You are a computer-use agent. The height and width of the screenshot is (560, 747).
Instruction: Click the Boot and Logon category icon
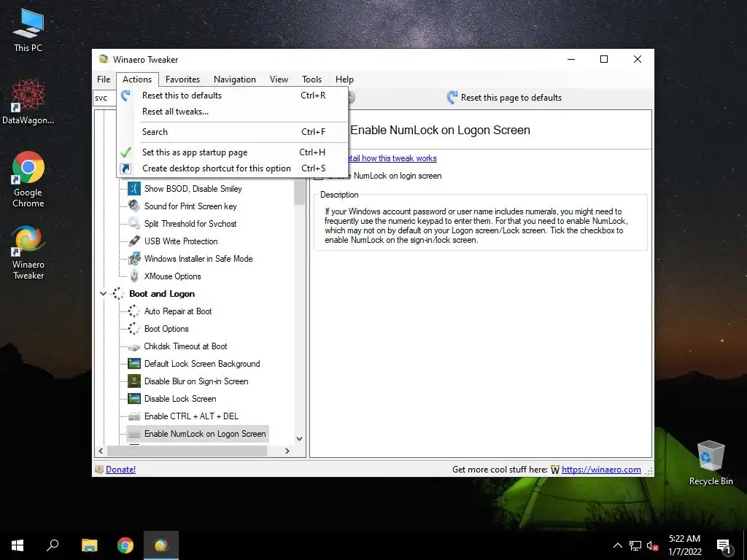point(118,294)
